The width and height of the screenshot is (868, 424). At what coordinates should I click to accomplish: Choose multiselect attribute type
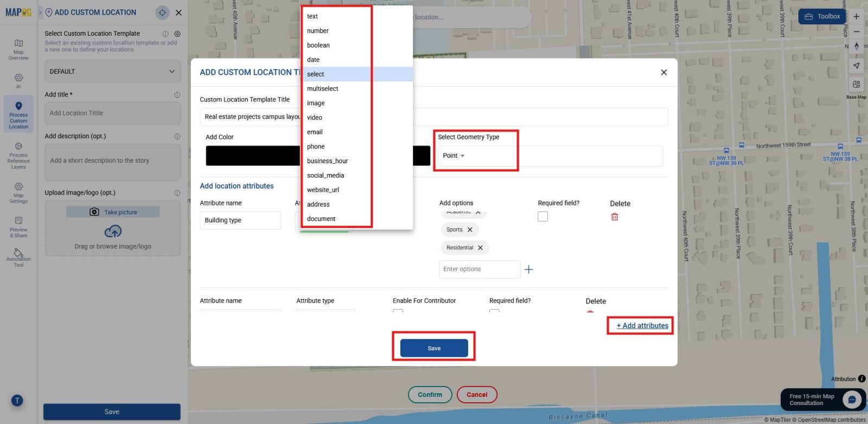pyautogui.click(x=357, y=89)
